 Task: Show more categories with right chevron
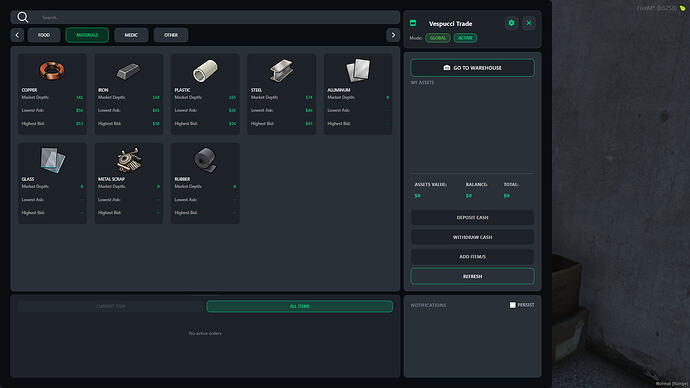click(x=393, y=35)
